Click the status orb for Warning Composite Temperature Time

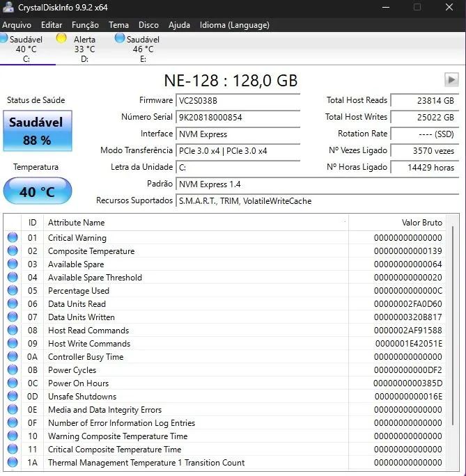(13, 436)
